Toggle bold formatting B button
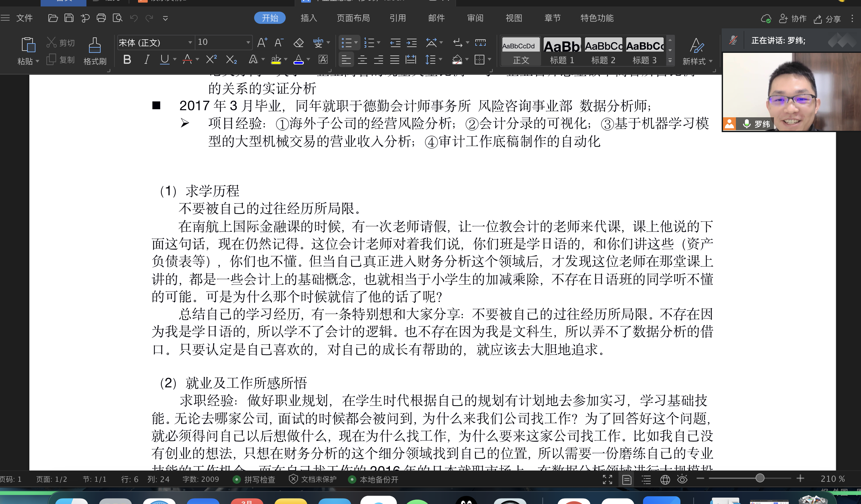 point(127,60)
